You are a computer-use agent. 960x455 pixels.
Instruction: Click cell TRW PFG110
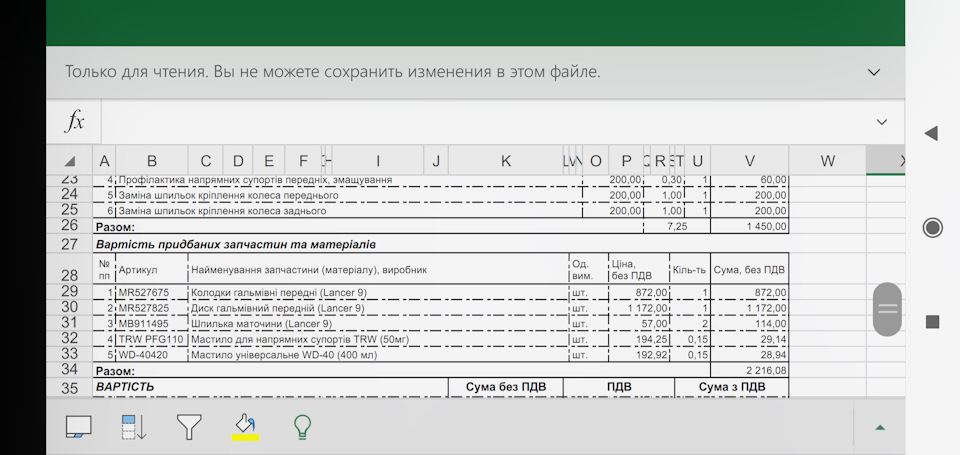click(151, 339)
